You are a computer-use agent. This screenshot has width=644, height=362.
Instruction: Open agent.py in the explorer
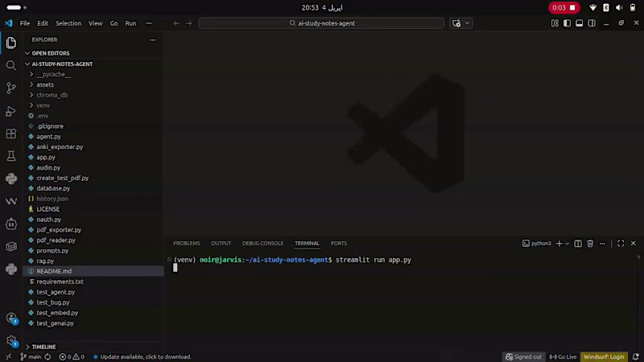48,136
